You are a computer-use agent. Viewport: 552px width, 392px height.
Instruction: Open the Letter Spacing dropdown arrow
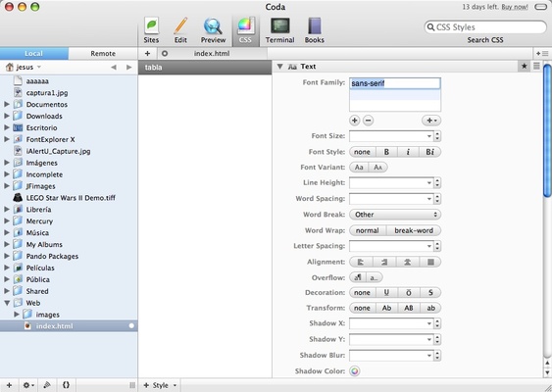point(428,246)
